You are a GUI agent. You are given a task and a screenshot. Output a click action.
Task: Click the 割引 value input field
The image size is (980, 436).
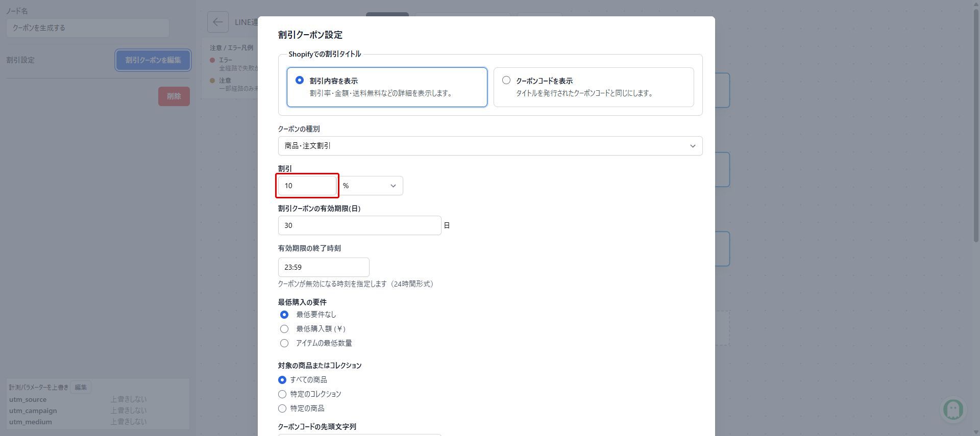pyautogui.click(x=307, y=186)
